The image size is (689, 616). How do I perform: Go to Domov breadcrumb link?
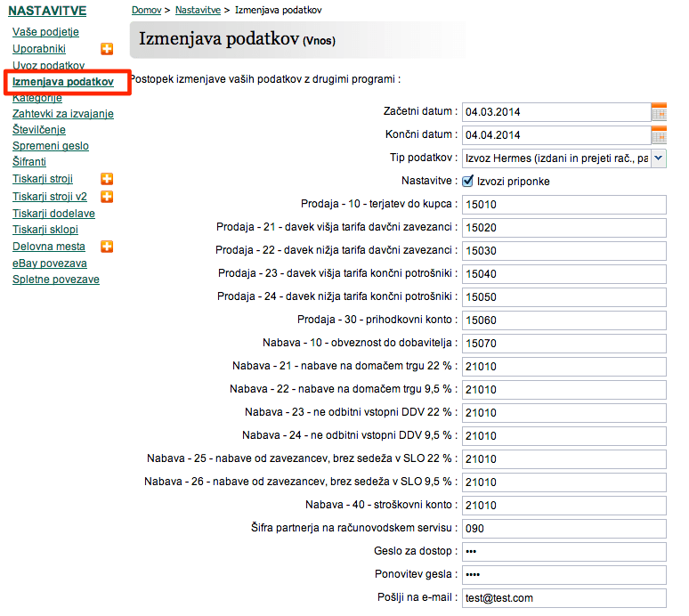tap(146, 10)
